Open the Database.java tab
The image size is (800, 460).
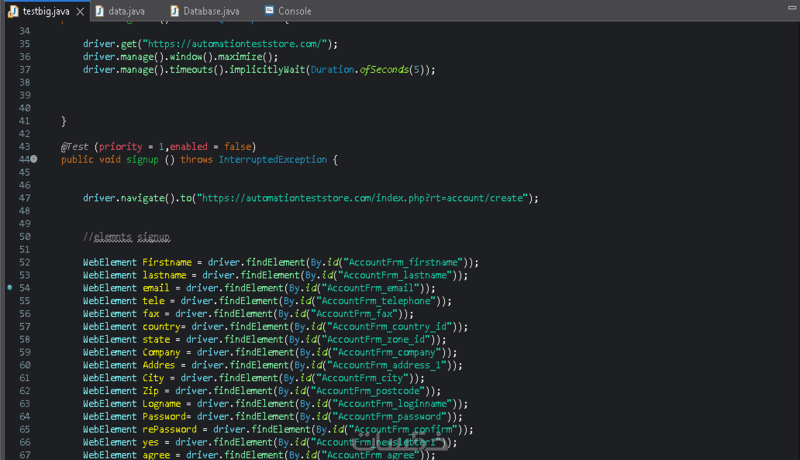(211, 11)
